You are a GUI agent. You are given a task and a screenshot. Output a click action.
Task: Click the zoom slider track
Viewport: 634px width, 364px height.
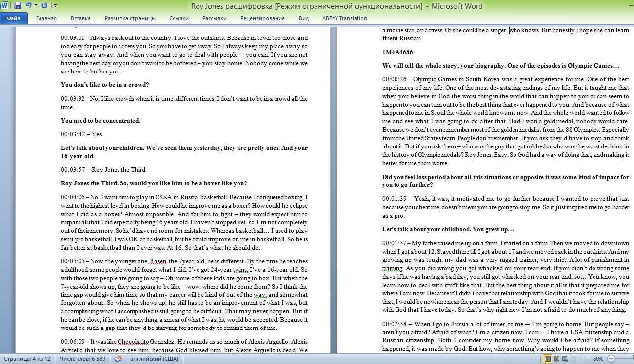(x=625, y=359)
